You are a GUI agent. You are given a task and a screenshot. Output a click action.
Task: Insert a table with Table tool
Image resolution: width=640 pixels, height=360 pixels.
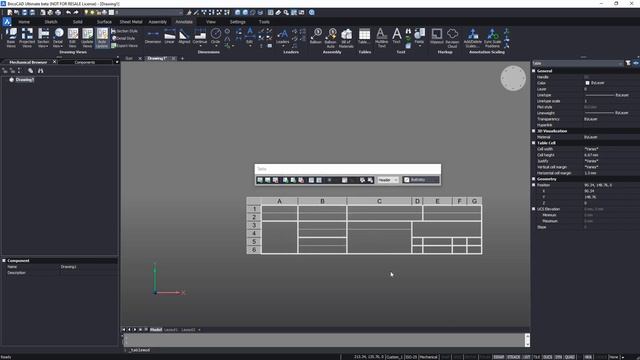(x=364, y=36)
